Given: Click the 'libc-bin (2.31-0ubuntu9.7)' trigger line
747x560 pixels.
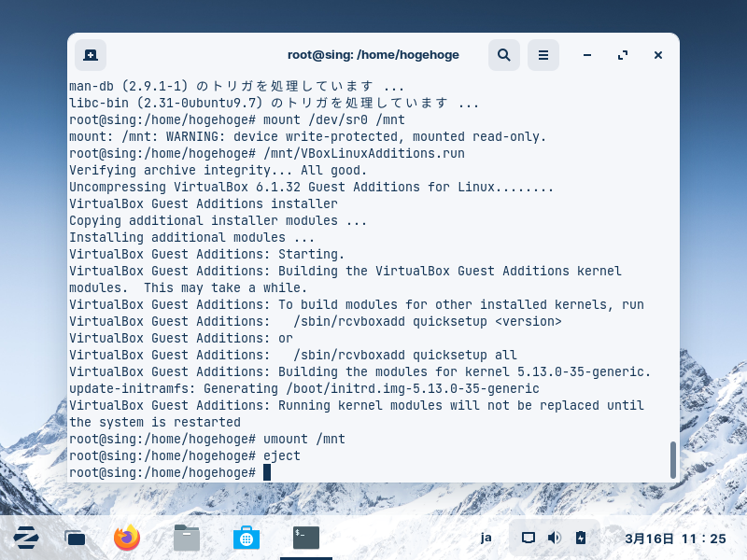Looking at the screenshot, I should [x=274, y=103].
